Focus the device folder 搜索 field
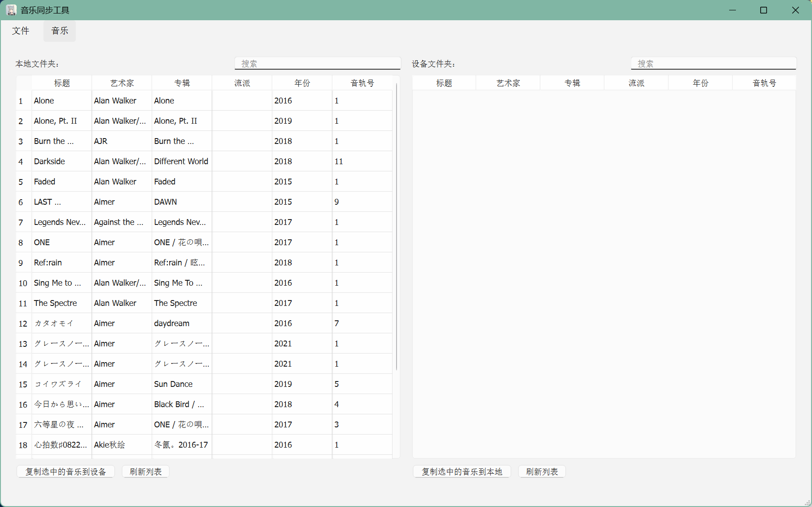 (x=714, y=63)
